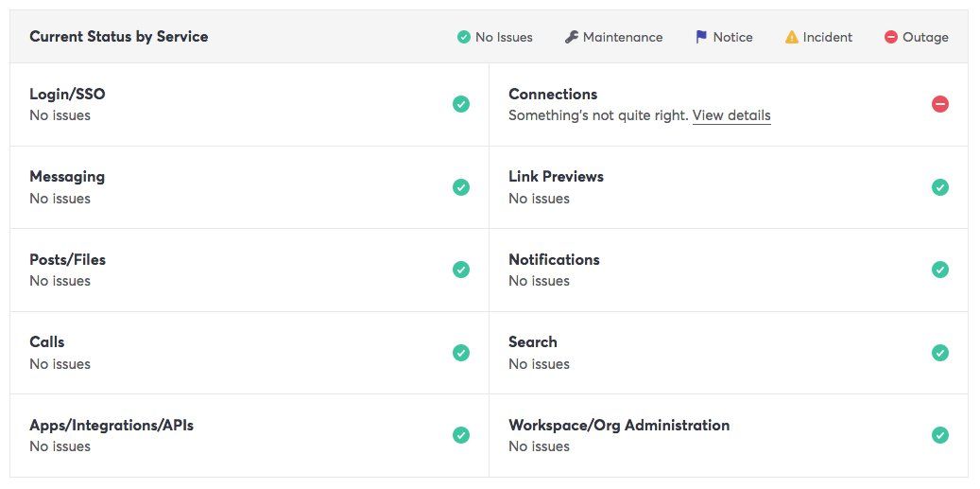
Task: Click the Notifications green check icon
Action: tap(939, 270)
